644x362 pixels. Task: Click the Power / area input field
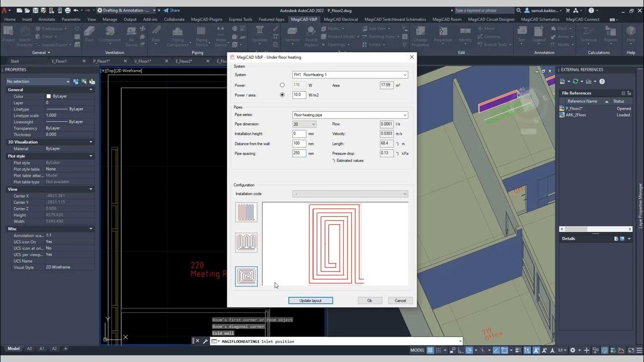(299, 95)
